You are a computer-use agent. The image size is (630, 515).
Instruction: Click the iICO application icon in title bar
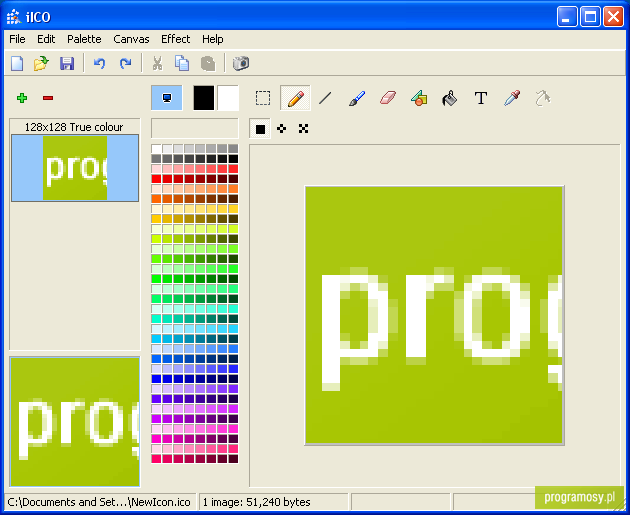14,17
